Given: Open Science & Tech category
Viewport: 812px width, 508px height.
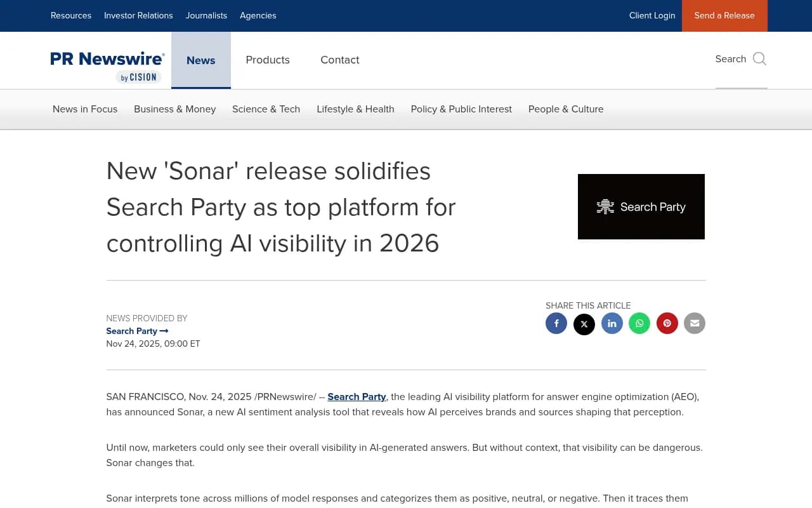Looking at the screenshot, I should [266, 109].
